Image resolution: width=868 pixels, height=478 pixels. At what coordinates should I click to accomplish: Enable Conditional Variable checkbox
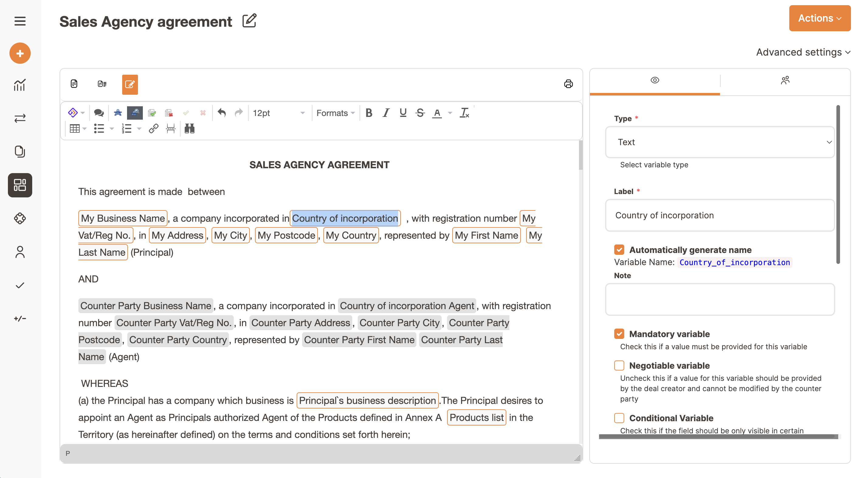(619, 418)
